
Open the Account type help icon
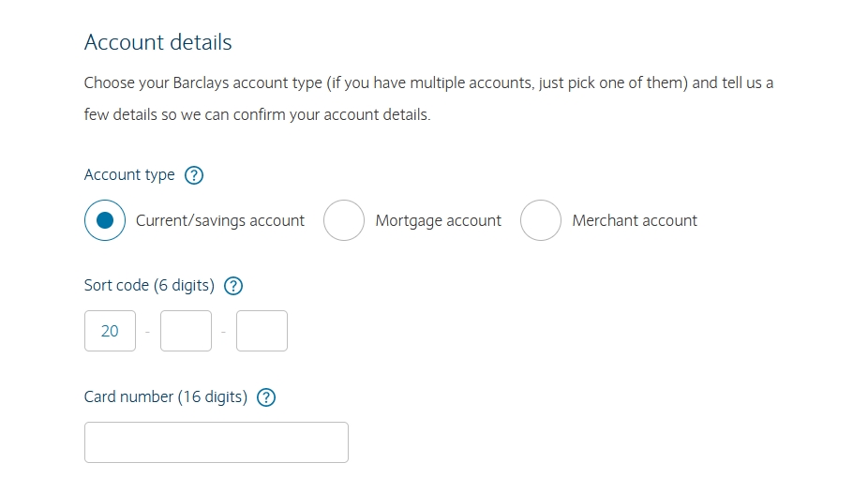[194, 175]
